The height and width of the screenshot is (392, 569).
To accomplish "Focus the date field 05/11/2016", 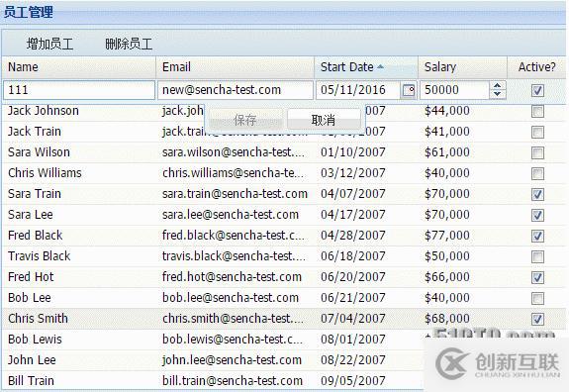I will [x=358, y=90].
